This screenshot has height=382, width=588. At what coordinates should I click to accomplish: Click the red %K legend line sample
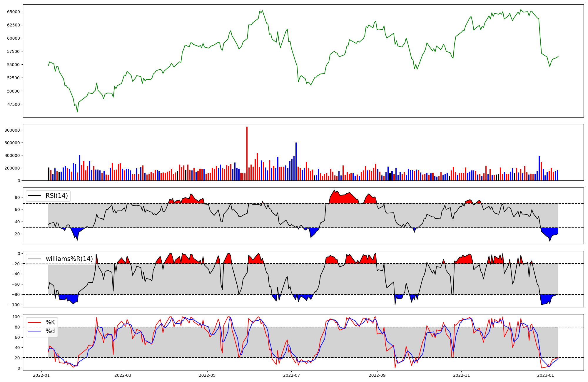[35, 322]
